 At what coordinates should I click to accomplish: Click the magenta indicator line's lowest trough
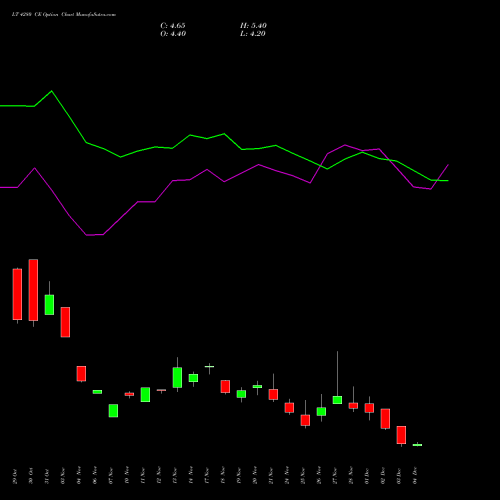click(x=87, y=235)
